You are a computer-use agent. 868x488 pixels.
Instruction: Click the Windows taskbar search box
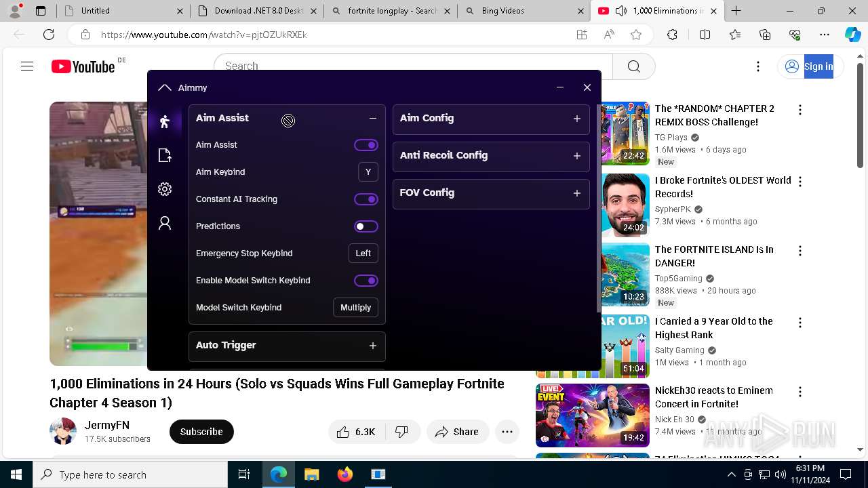(130, 474)
